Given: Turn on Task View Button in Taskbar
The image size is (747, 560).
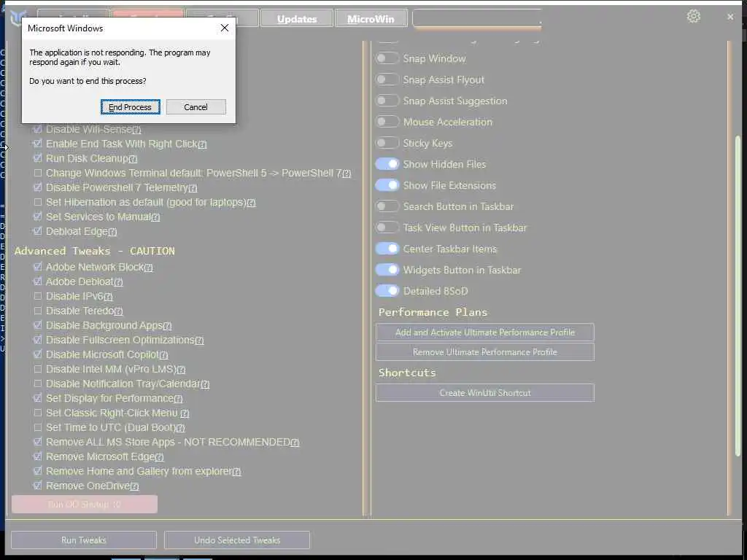Looking at the screenshot, I should tap(387, 227).
